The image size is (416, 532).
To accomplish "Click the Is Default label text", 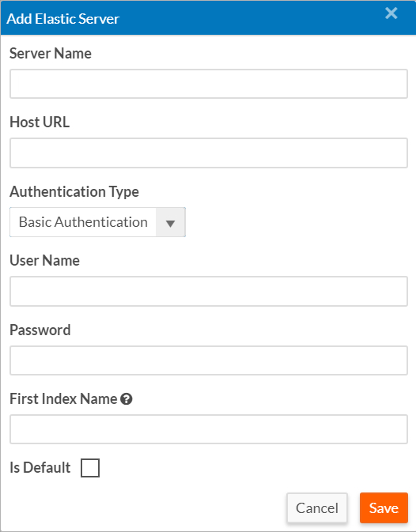I will coord(40,467).
